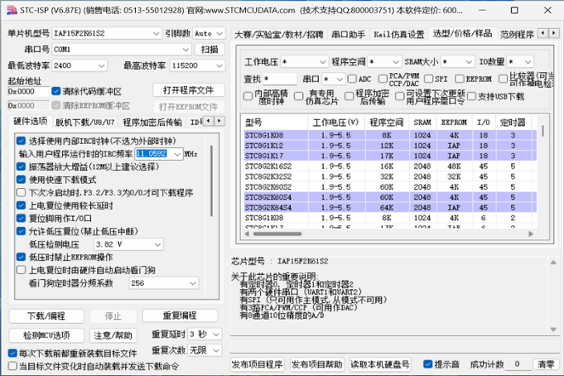Screen dimensions: 564x376
Task: Enable 下次冷启动时 P3.2/P3.3 checkbox
Action: [x=21, y=192]
